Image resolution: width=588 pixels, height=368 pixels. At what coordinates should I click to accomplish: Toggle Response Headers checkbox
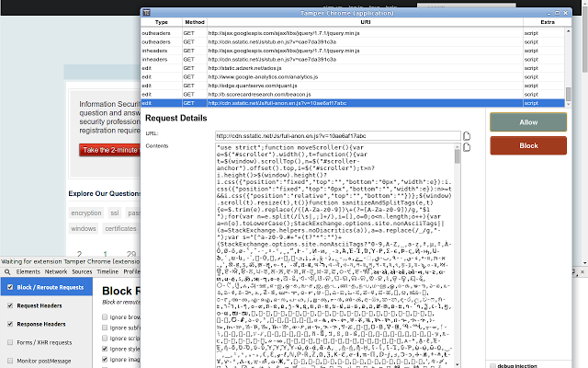point(10,324)
